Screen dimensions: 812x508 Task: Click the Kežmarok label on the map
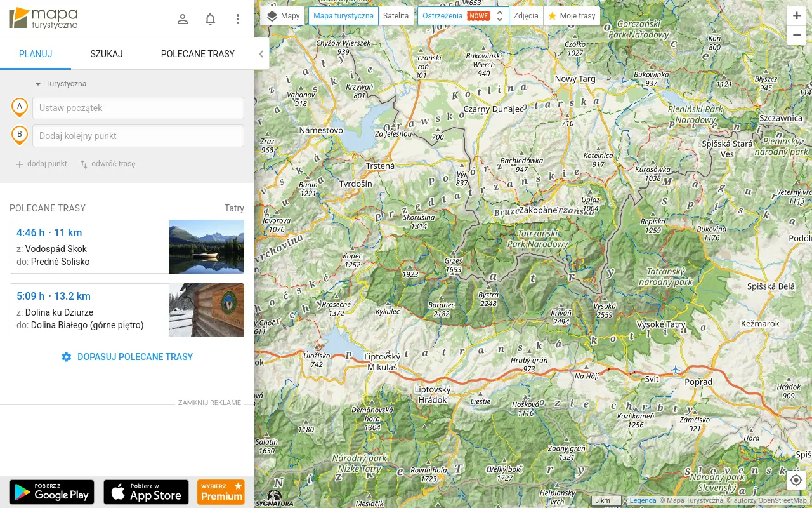point(760,323)
